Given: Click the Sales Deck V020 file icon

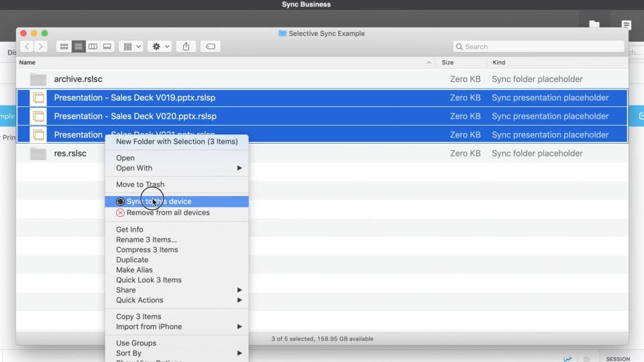Looking at the screenshot, I should point(39,116).
